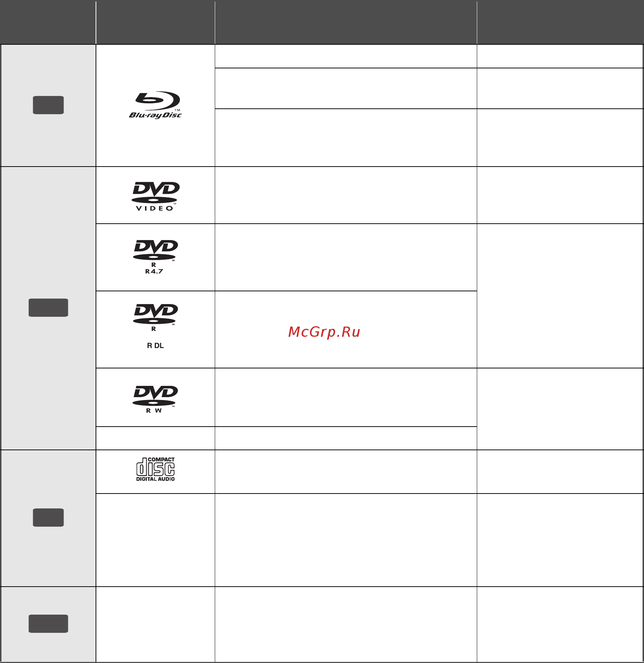Viewport: 644px width, 663px height.
Task: Click the "R4.7" text under the DVD logo
Action: coord(154,271)
